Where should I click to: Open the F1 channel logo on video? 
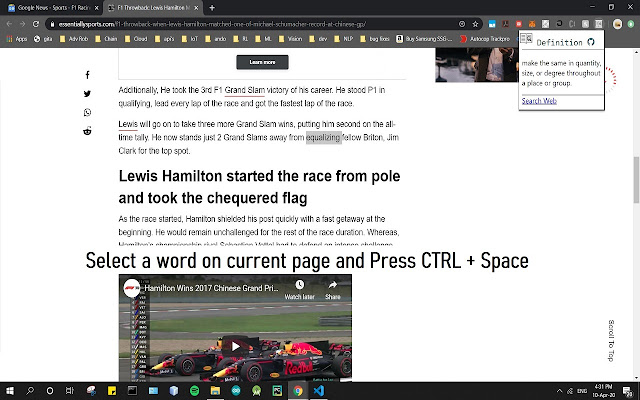[x=132, y=288]
